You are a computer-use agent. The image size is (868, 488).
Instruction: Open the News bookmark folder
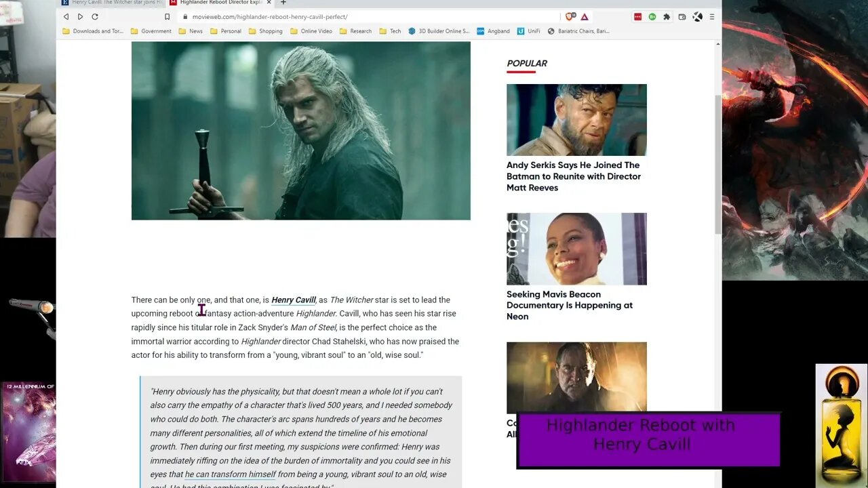click(x=191, y=31)
